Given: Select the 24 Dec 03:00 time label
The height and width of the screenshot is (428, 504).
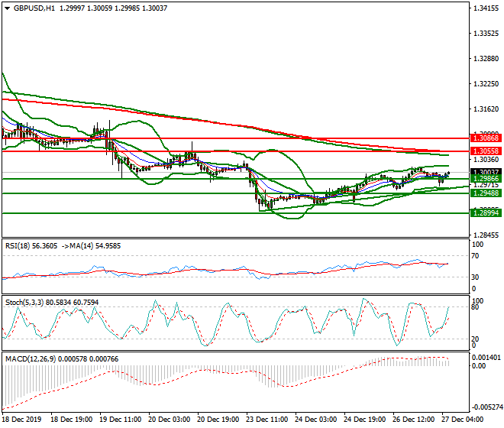Looking at the screenshot, I should (x=315, y=420).
